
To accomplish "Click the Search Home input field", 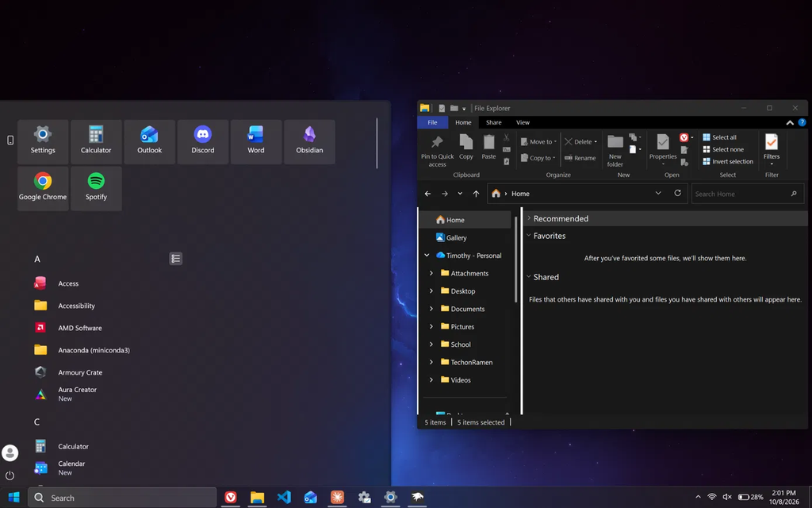I will [x=747, y=194].
